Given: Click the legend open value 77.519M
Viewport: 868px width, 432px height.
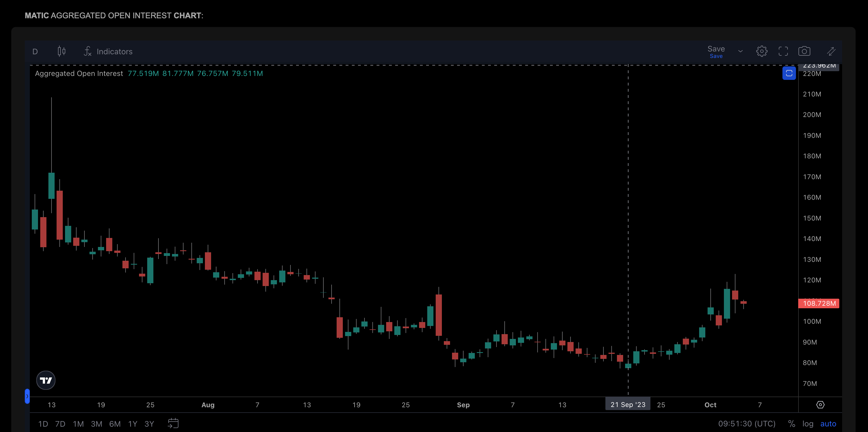Looking at the screenshot, I should [143, 73].
